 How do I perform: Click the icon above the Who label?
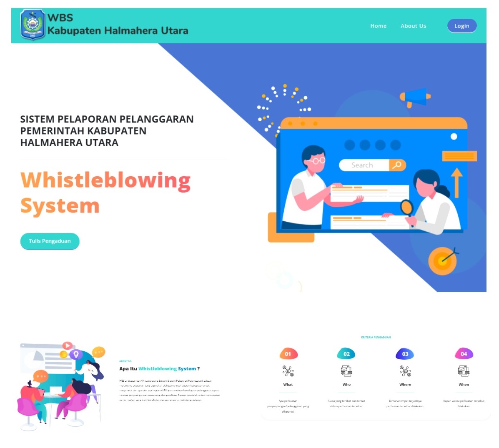(346, 371)
